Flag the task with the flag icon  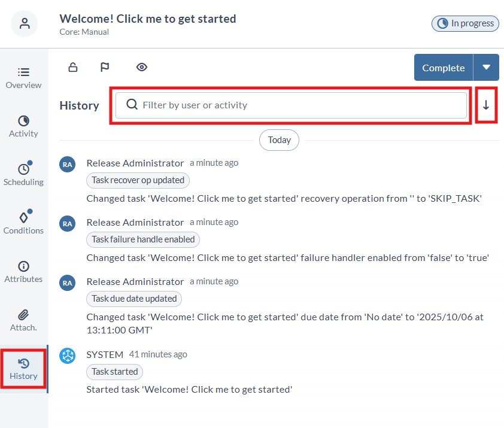click(105, 67)
